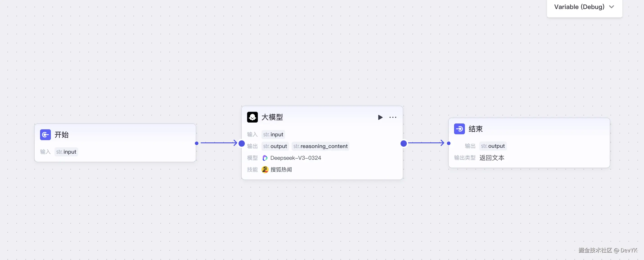Click the 开始 node output port
Image resolution: width=644 pixels, height=260 pixels.
pos(197,143)
